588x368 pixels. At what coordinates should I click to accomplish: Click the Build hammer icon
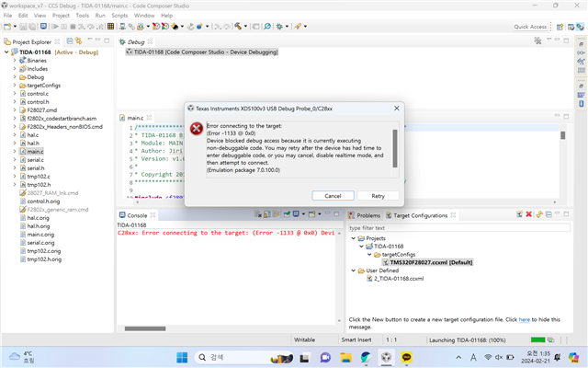(238, 27)
